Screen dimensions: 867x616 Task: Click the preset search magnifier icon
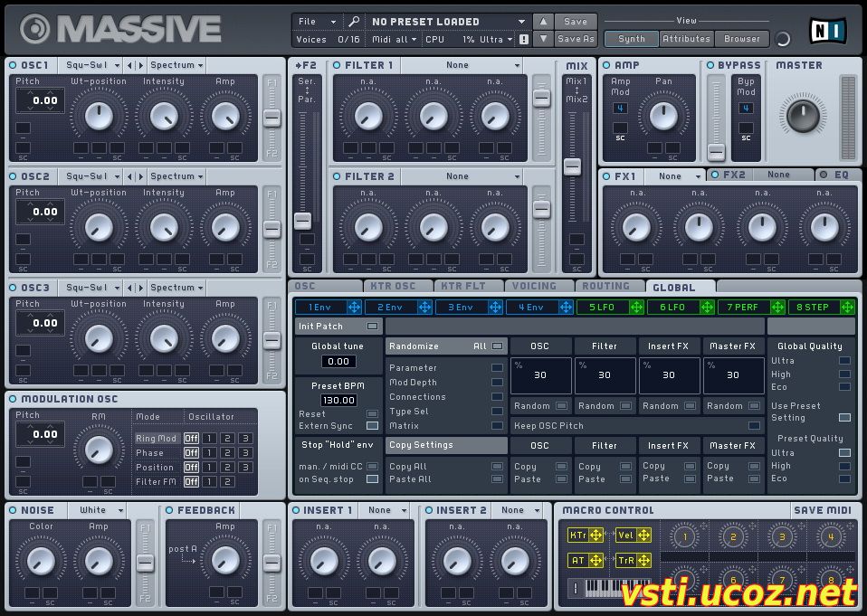coord(353,22)
